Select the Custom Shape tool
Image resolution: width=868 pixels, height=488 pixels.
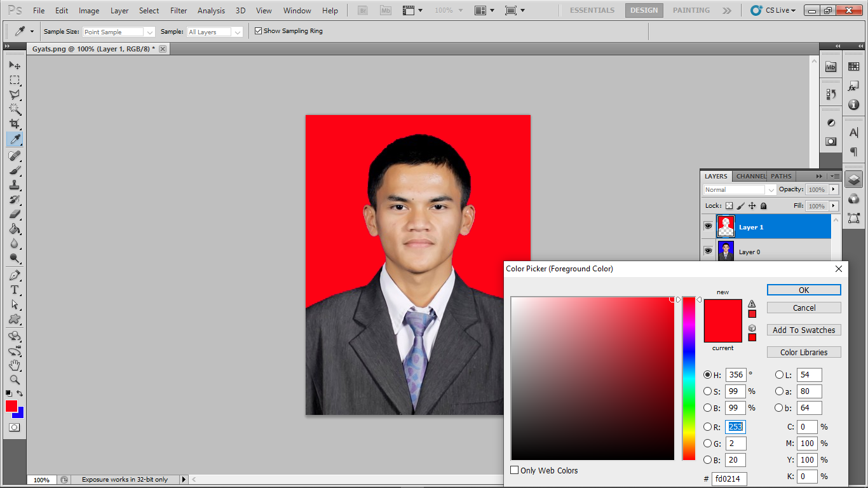point(15,319)
